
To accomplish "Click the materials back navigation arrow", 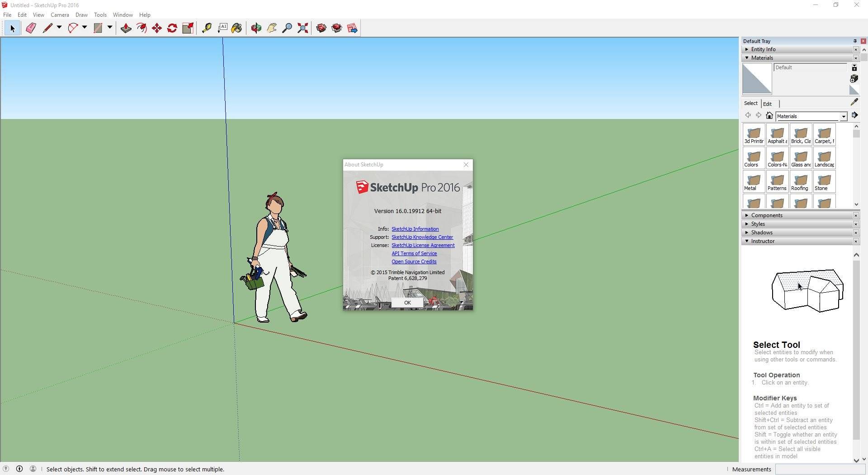I will tap(748, 115).
